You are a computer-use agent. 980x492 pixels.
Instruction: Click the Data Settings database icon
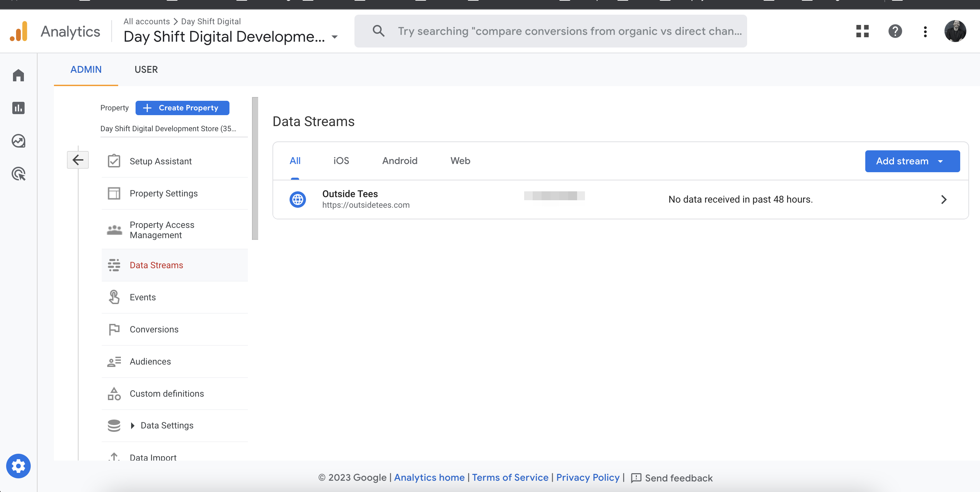click(114, 425)
